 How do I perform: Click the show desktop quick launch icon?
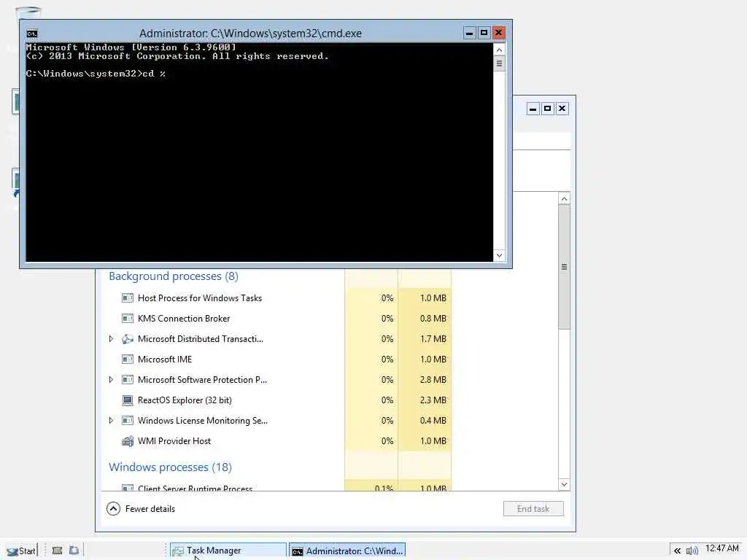[57, 551]
